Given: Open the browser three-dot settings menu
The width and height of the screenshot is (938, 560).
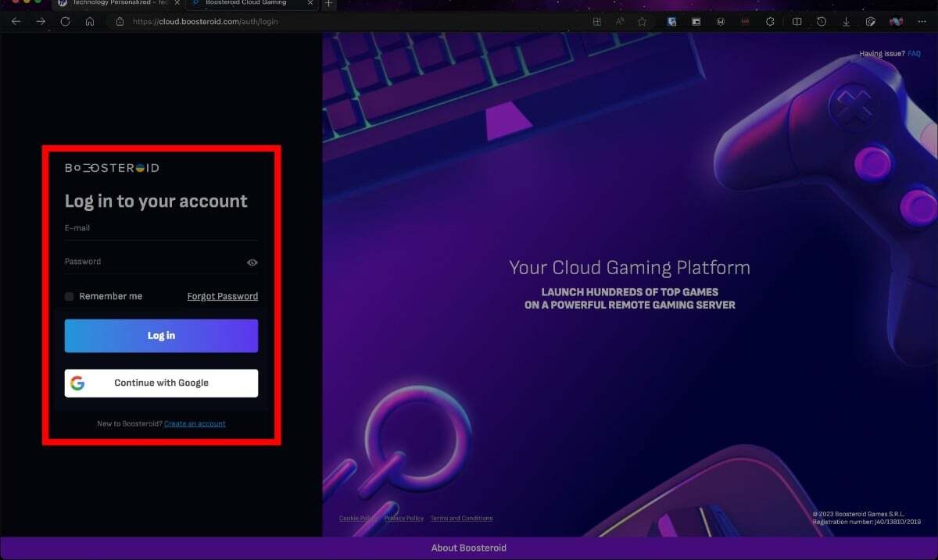Looking at the screenshot, I should (x=923, y=22).
